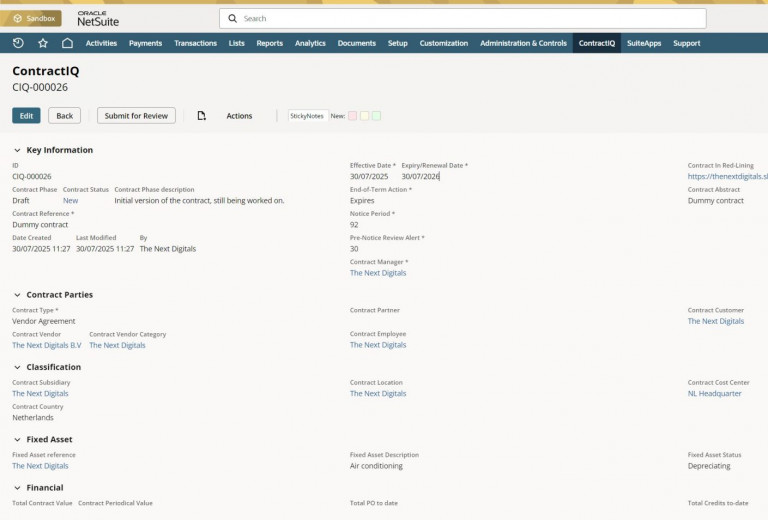Collapse the Classification section

17,367
